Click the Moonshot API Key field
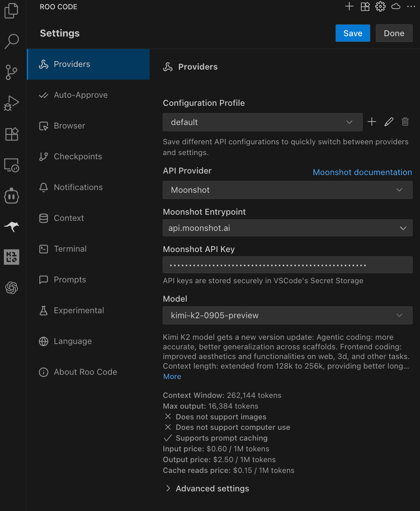Image resolution: width=420 pixels, height=511 pixels. (x=287, y=265)
